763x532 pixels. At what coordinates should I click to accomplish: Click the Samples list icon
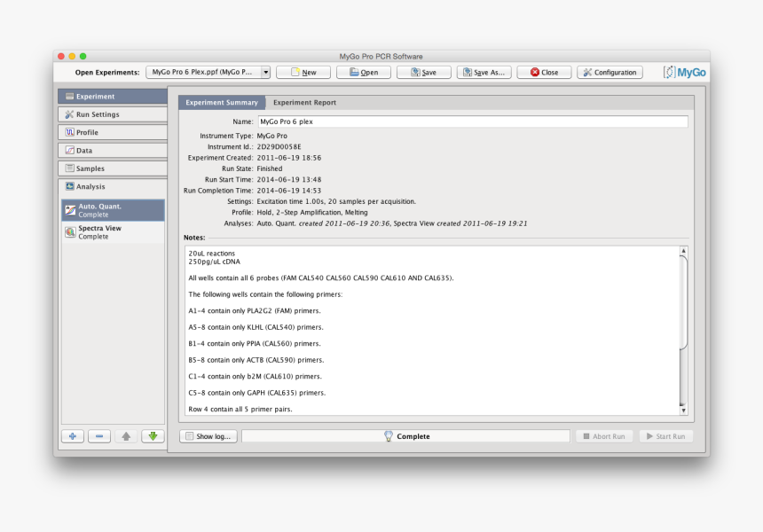[x=69, y=168]
